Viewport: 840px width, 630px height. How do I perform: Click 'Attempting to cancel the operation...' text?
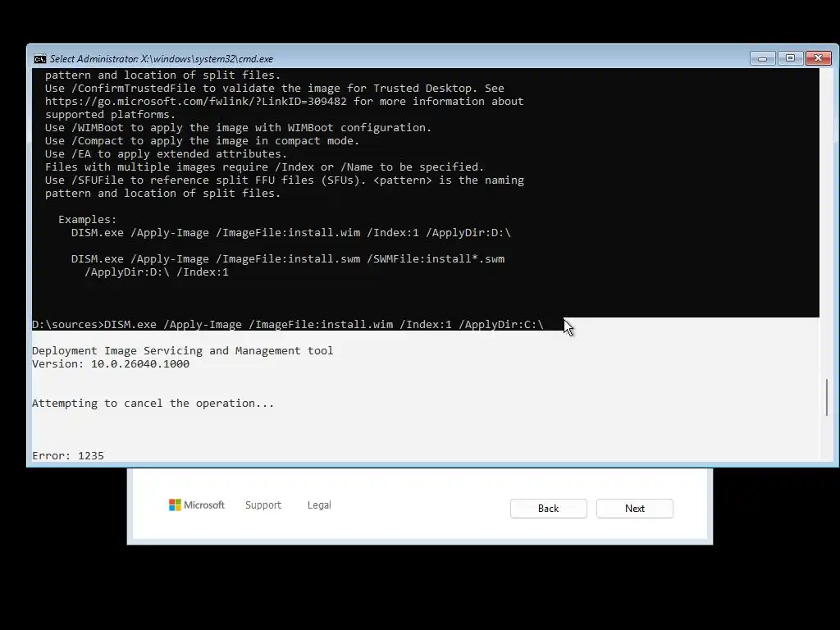153,404
